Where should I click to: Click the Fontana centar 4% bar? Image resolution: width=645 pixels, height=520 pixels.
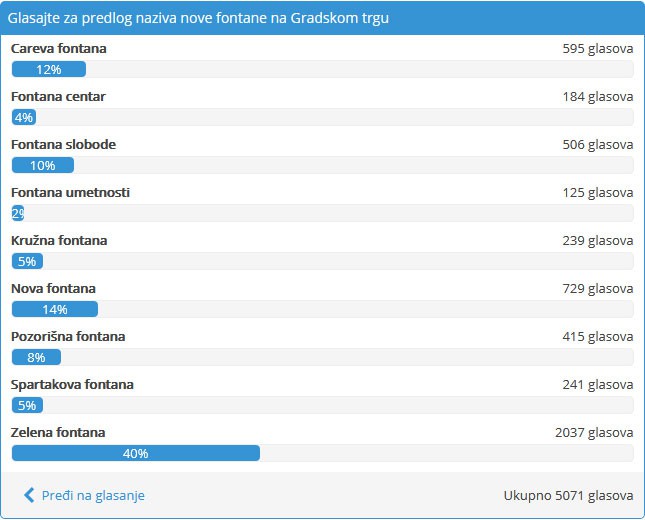pos(24,117)
